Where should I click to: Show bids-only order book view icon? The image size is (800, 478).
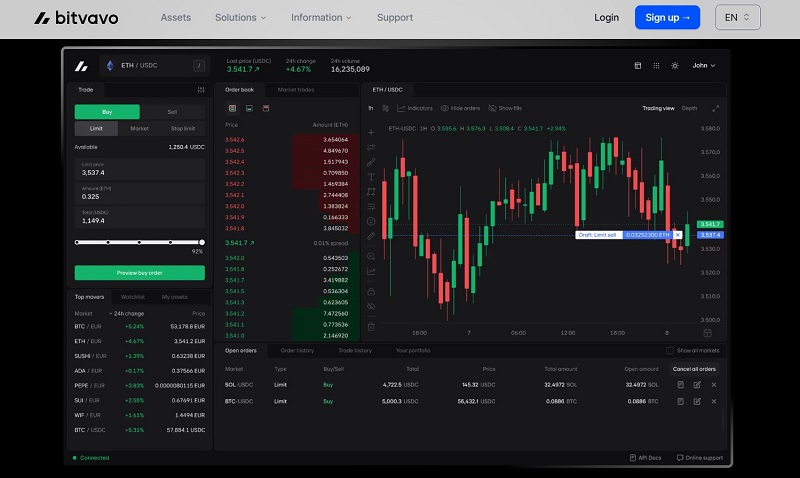pyautogui.click(x=249, y=108)
